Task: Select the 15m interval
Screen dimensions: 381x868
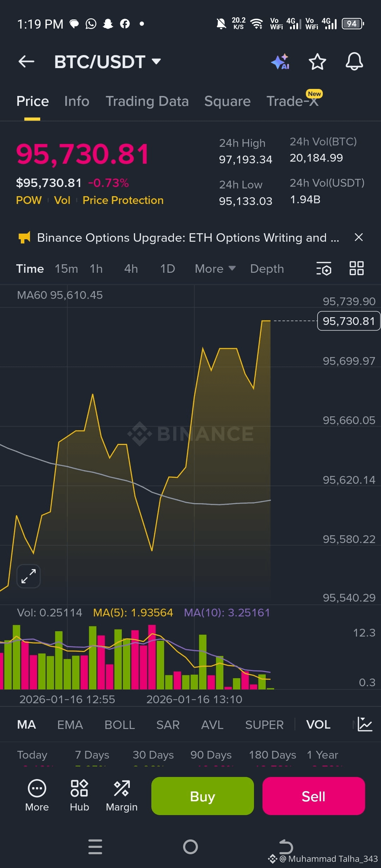Action: 66,269
